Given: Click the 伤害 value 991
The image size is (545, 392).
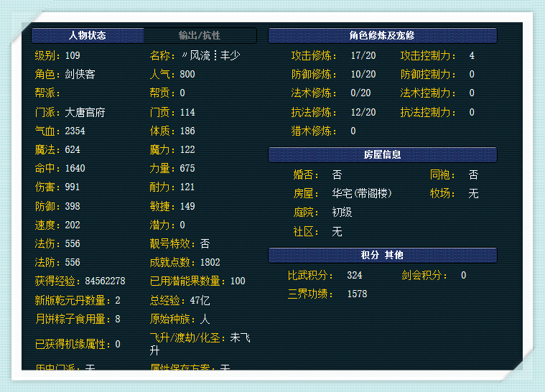Looking at the screenshot, I should click(73, 187).
